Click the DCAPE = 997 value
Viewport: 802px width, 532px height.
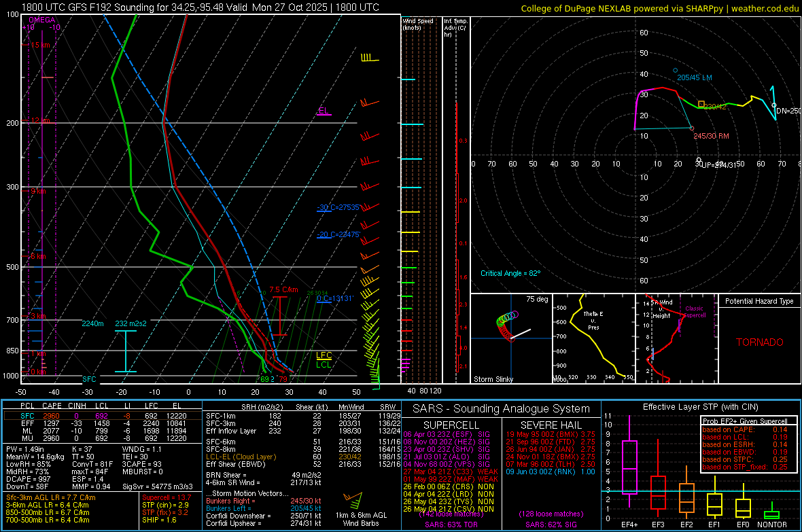click(28, 479)
